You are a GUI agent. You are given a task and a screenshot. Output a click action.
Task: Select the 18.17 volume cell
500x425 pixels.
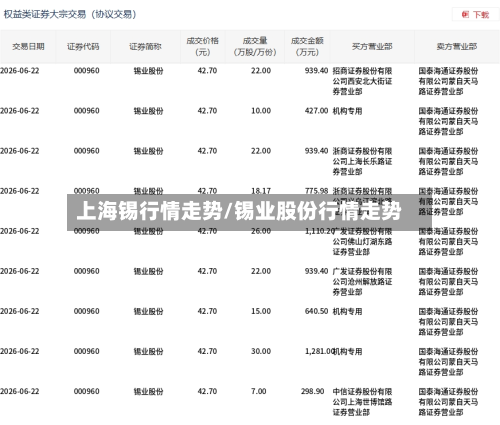(261, 191)
